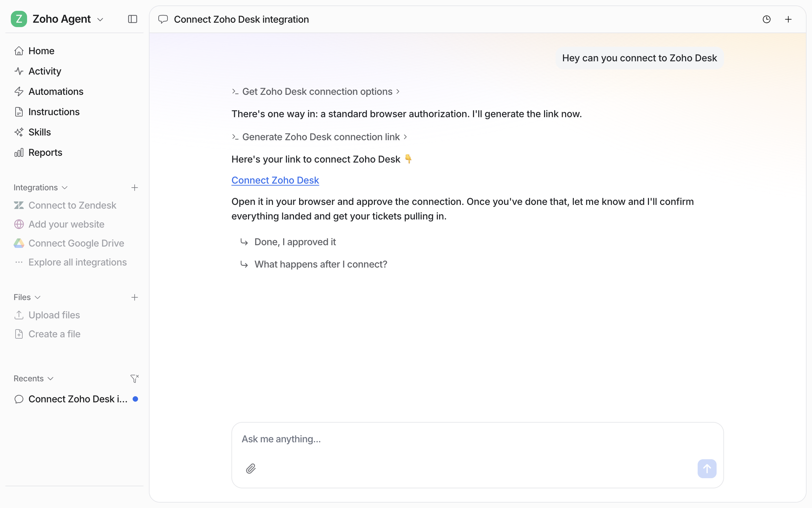Focus the 'Ask me anything...' input field
The height and width of the screenshot is (508, 812).
[477, 439]
